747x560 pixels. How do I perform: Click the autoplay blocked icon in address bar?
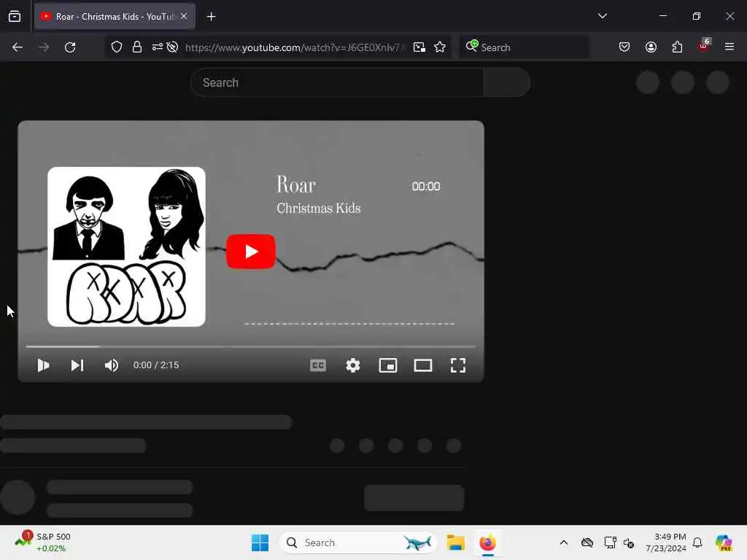coord(173,47)
